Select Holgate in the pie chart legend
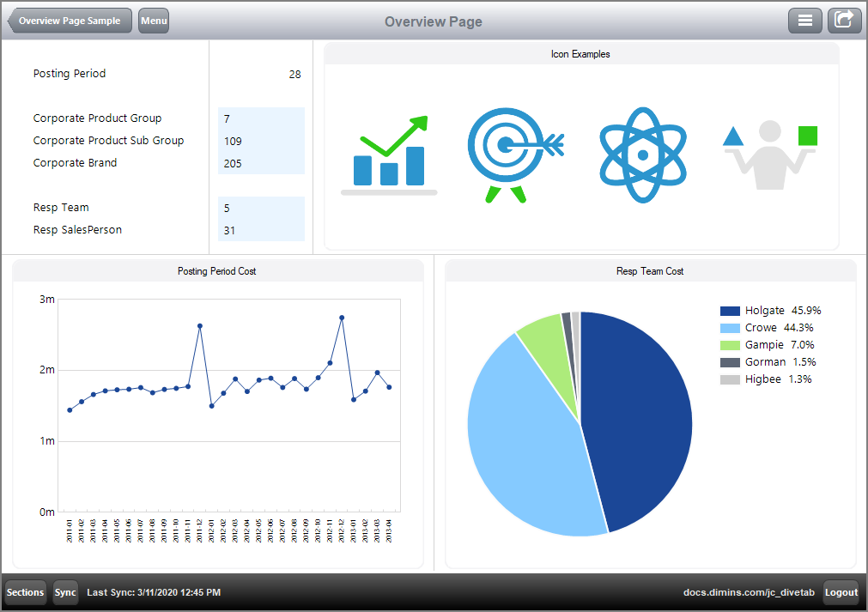Image resolution: width=868 pixels, height=612 pixels. click(x=765, y=310)
